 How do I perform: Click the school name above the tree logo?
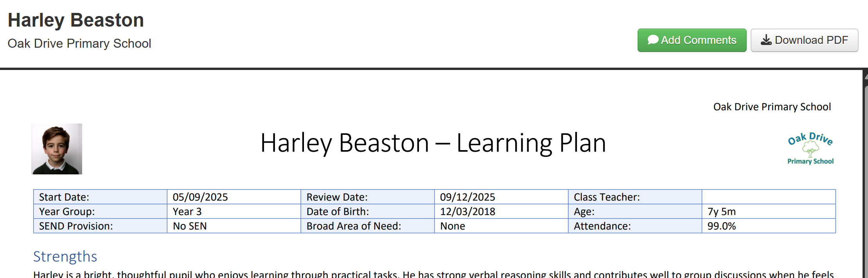click(x=772, y=107)
